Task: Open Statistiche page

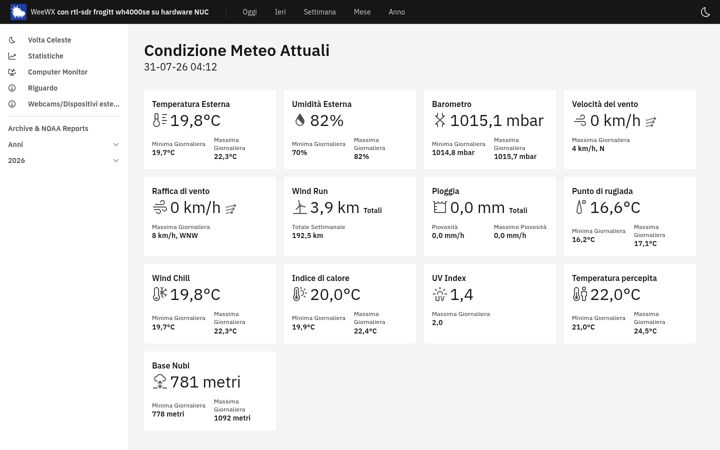Action: tap(45, 56)
